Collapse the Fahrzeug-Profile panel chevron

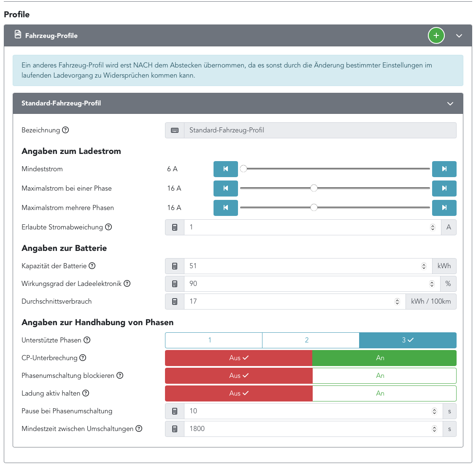pyautogui.click(x=459, y=36)
